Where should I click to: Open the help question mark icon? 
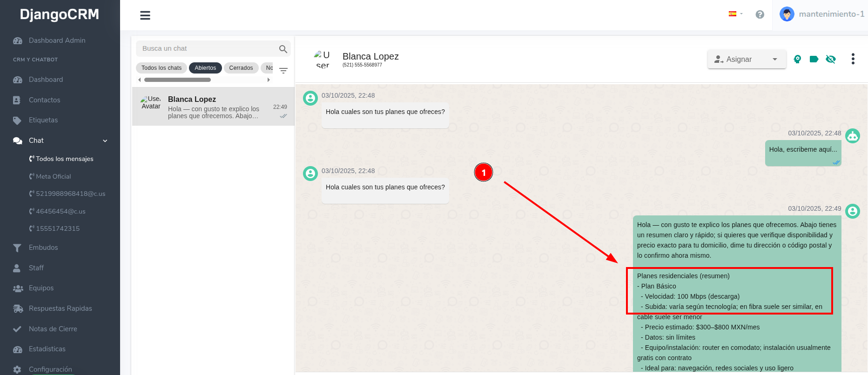coord(760,14)
